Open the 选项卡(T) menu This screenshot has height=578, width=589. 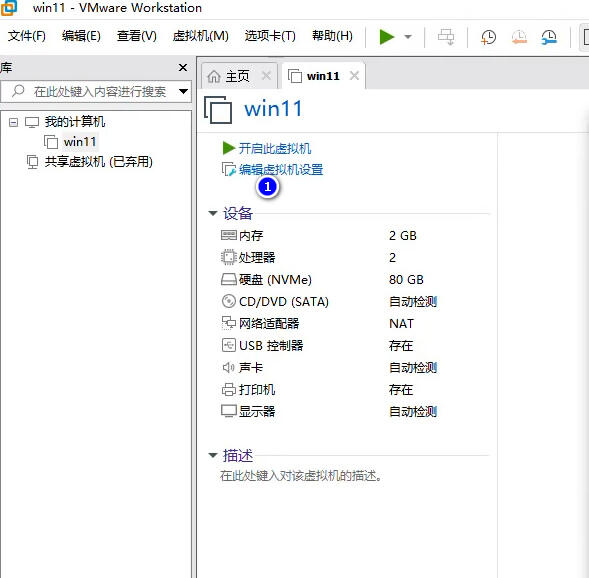[270, 36]
